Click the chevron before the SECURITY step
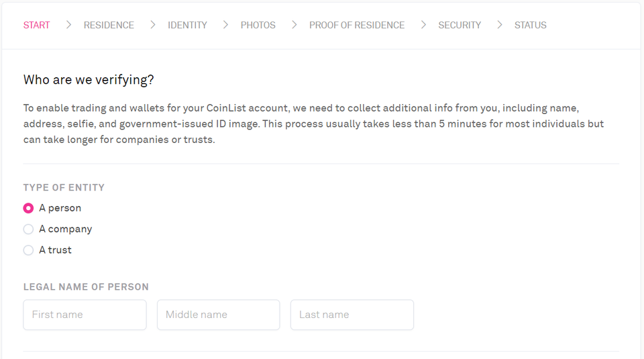Screen dimensions: 644x359 [423, 25]
